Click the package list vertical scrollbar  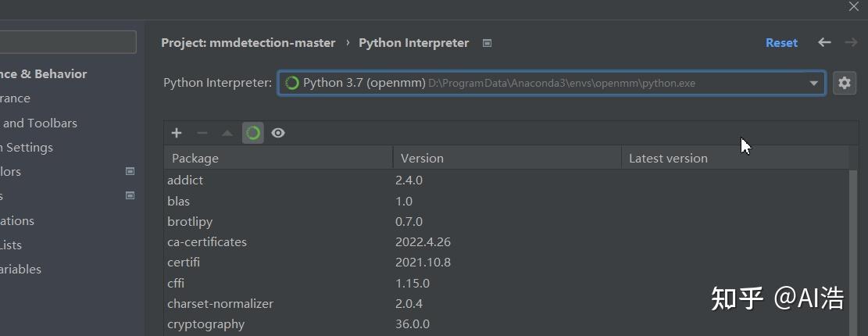(x=853, y=250)
